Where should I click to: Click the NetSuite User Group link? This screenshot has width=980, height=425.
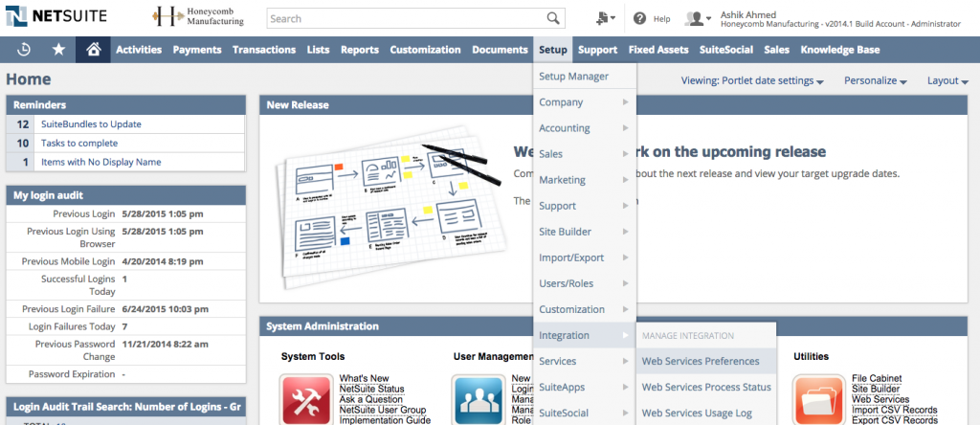[x=383, y=410]
